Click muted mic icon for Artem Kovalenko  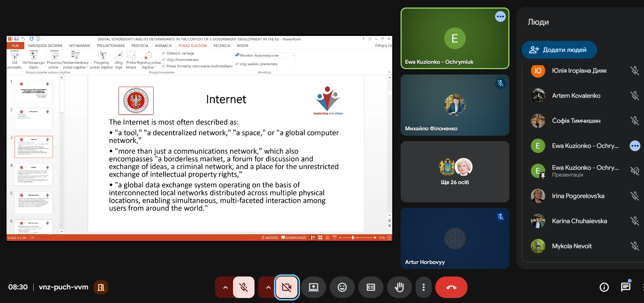coord(635,96)
